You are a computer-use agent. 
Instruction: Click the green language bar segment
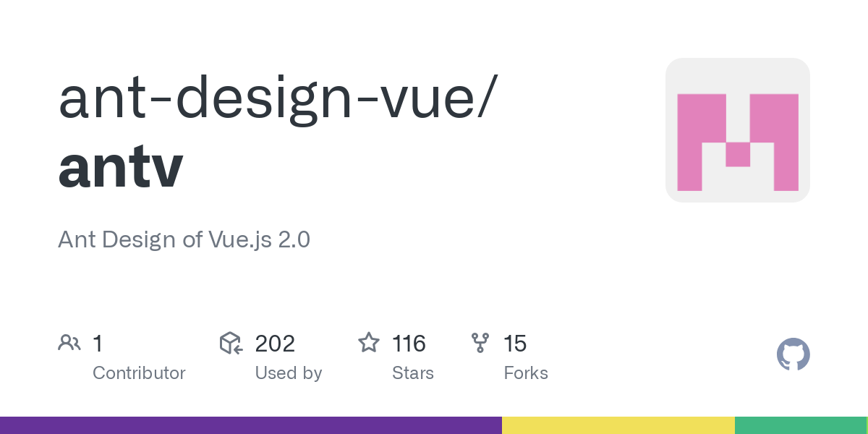[x=800, y=425]
